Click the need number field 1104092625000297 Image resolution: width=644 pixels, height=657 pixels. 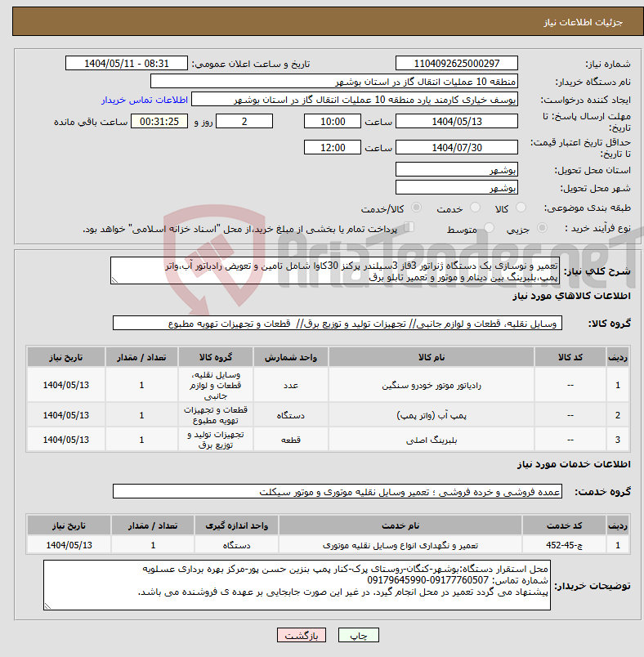point(457,63)
